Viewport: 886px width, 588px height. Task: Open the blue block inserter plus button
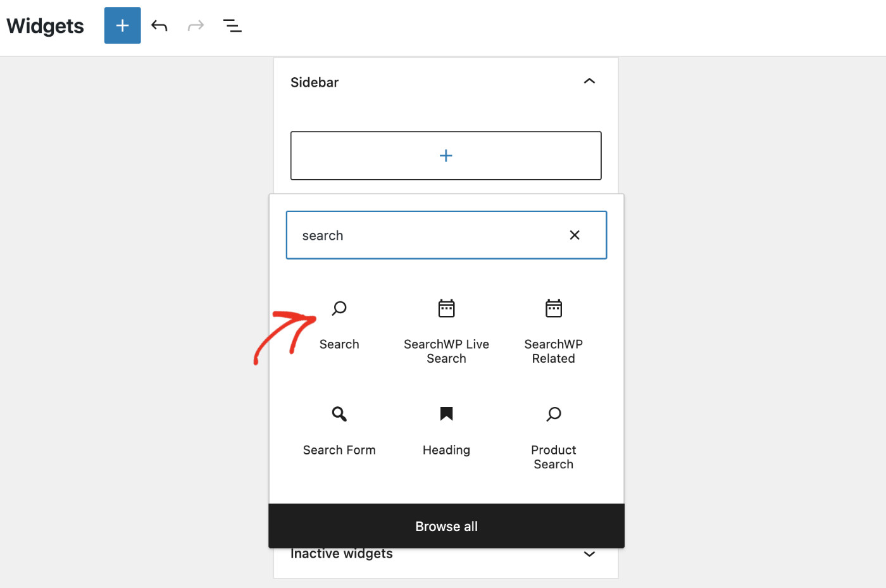pos(122,25)
